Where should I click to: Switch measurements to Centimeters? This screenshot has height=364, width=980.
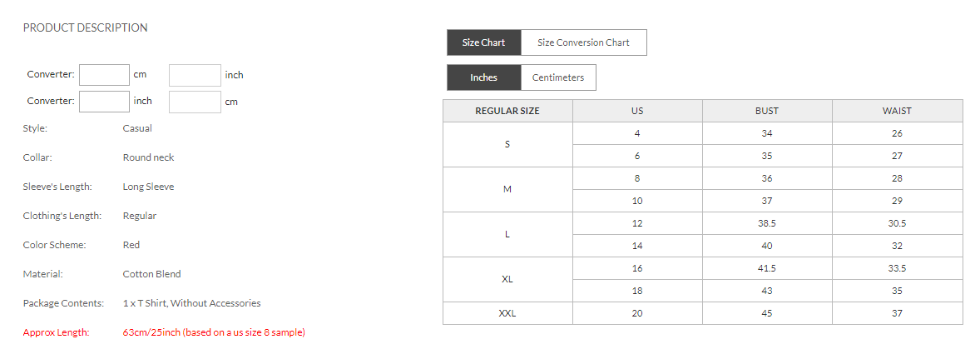[x=558, y=77]
